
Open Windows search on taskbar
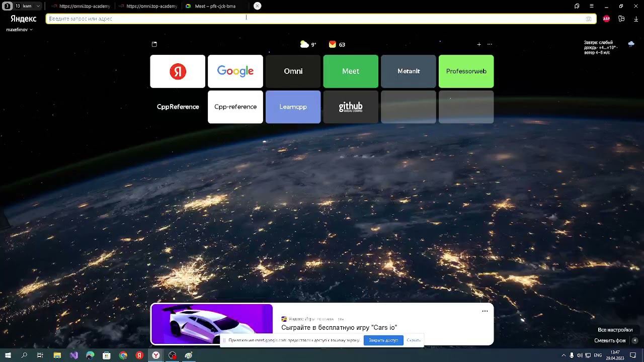(x=24, y=355)
